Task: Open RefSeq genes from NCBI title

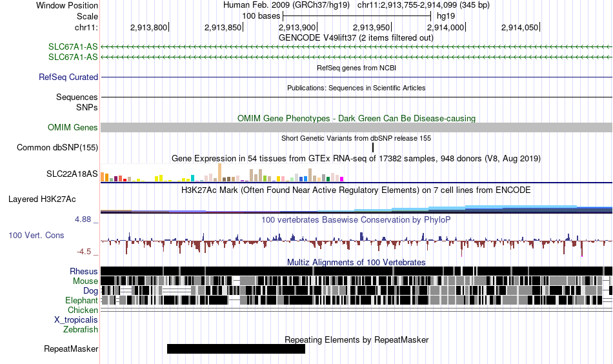Action: (x=357, y=68)
